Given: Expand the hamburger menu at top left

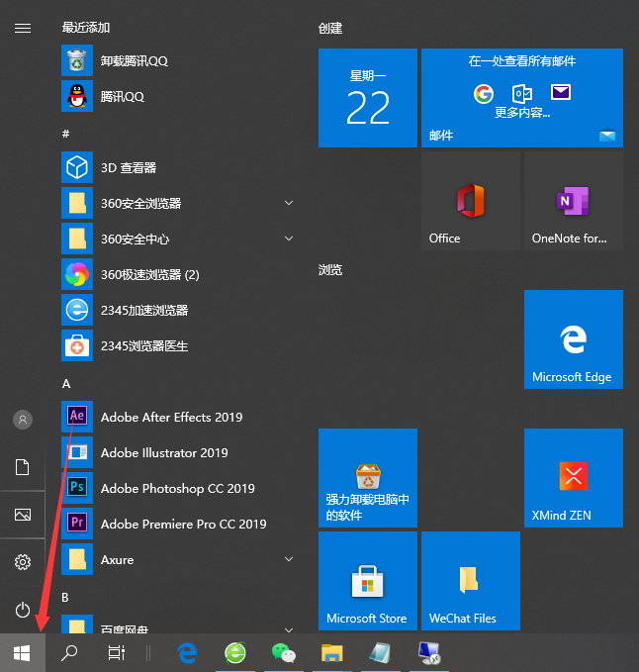Looking at the screenshot, I should (x=22, y=29).
